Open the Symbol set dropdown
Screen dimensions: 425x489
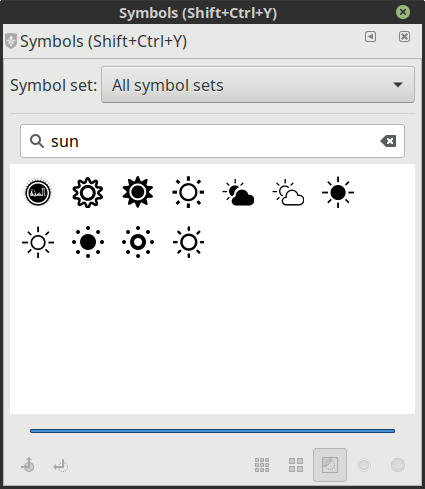click(258, 85)
